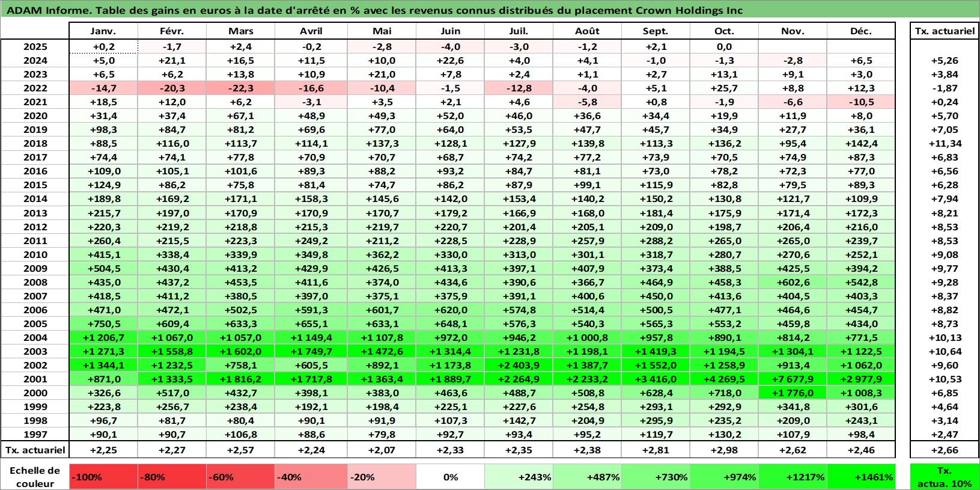Click the '+341,8' cell in Nov. 1999
Image resolution: width=980 pixels, height=490 pixels.
pos(793,407)
